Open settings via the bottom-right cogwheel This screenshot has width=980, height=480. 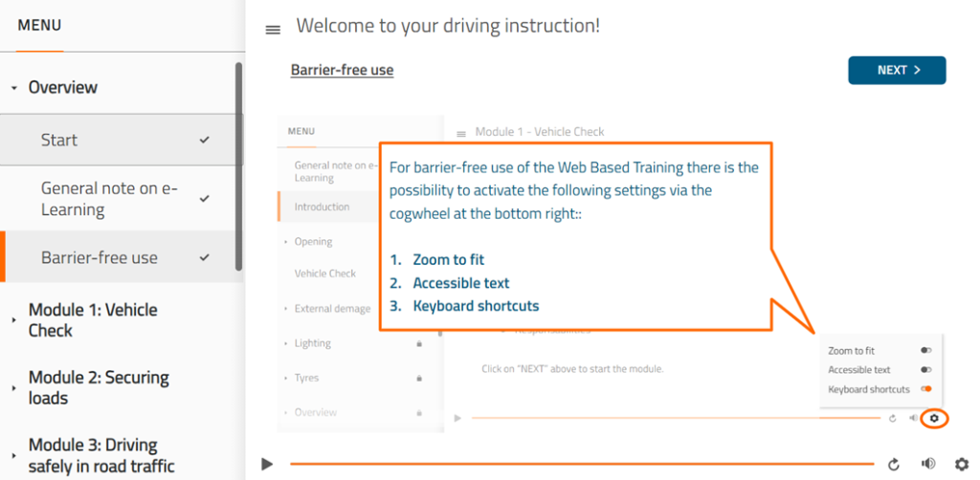click(962, 464)
